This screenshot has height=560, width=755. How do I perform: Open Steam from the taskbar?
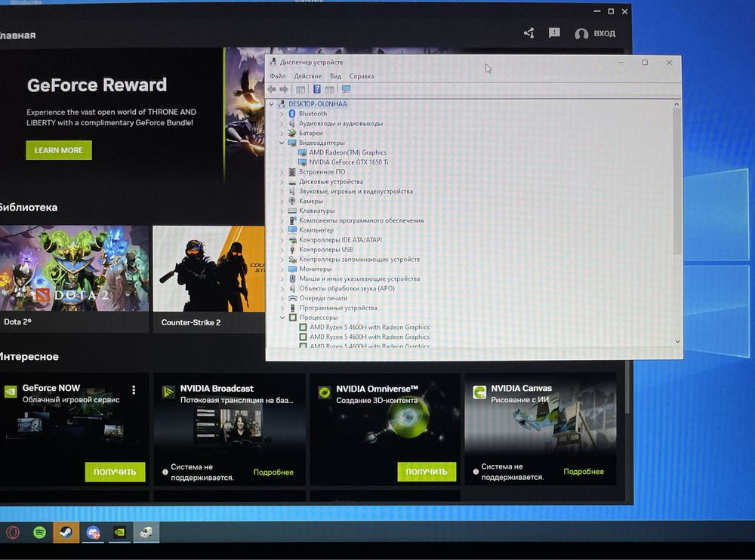point(66,532)
